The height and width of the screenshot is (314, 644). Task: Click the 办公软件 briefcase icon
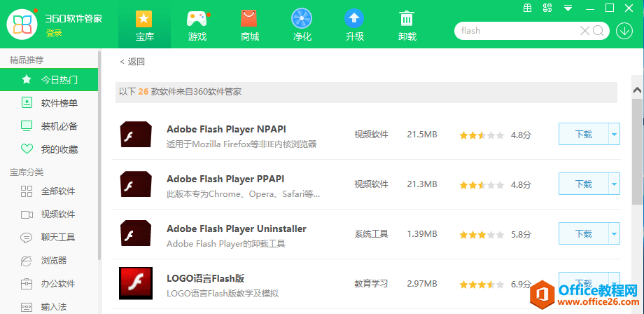click(x=27, y=284)
